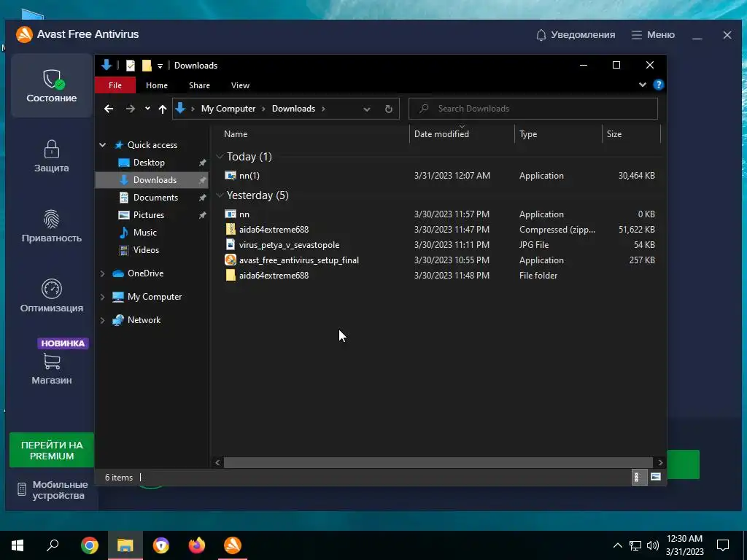The height and width of the screenshot is (560, 747).
Task: Open address bar history dropdown
Action: point(366,109)
